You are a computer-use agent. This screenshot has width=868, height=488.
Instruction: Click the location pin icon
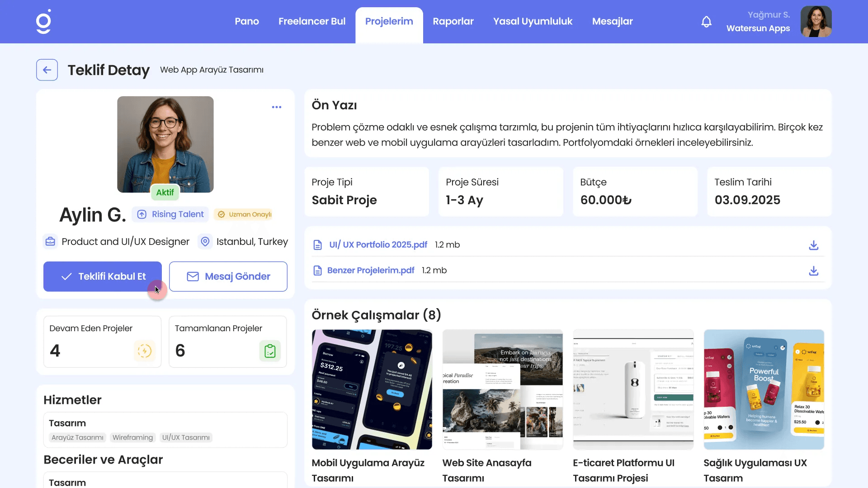pyautogui.click(x=205, y=242)
